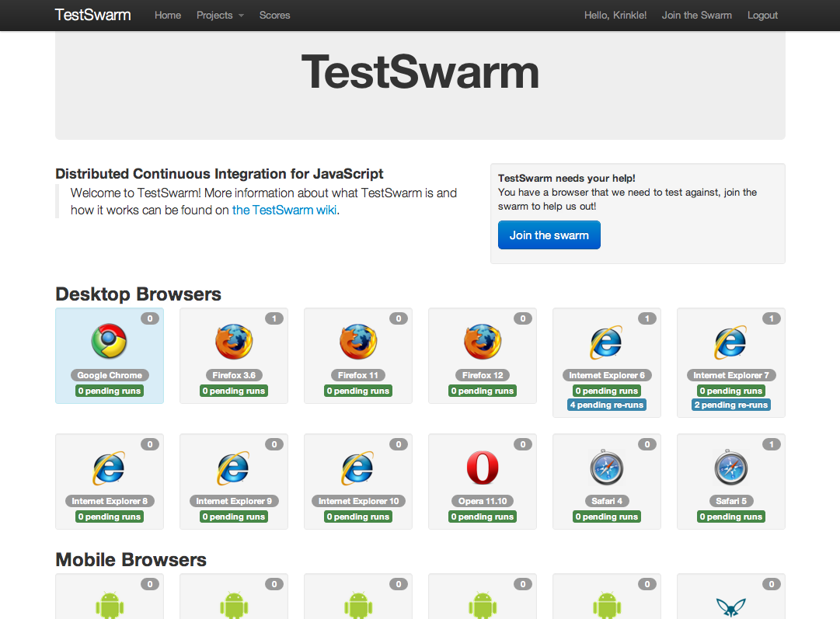This screenshot has width=840, height=619.
Task: Click the Firefox 12 browser icon
Action: pyautogui.click(x=482, y=341)
